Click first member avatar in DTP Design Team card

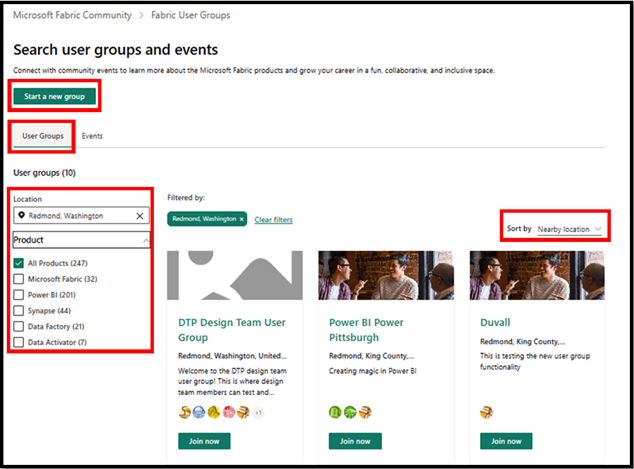[x=184, y=412]
